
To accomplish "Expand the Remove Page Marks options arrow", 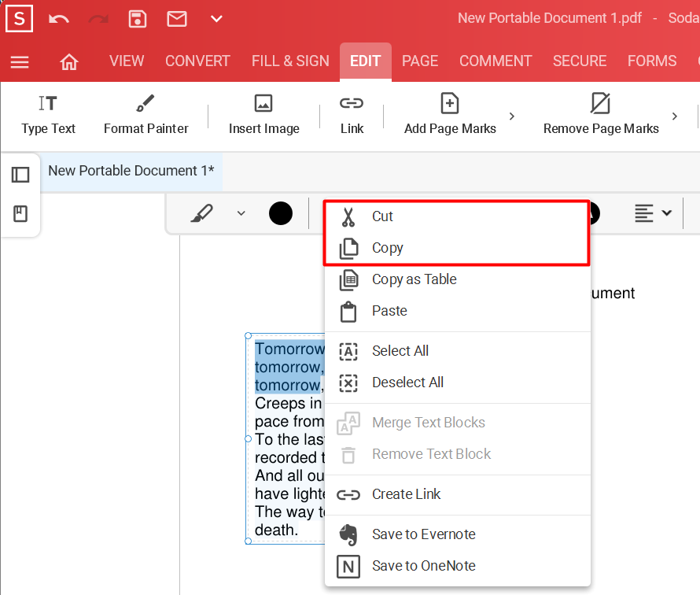I will click(x=675, y=116).
